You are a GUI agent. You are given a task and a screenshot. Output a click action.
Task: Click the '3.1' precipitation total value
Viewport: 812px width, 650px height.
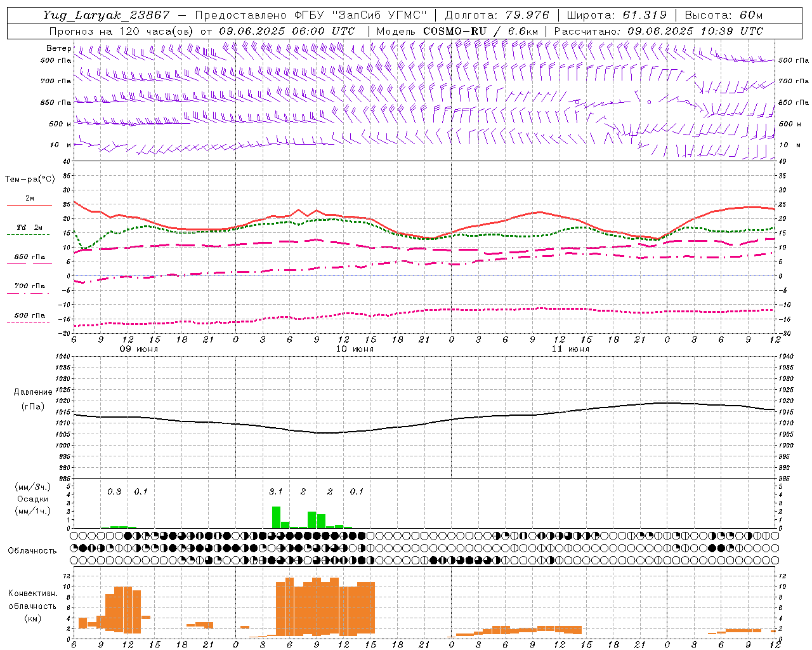click(x=276, y=491)
